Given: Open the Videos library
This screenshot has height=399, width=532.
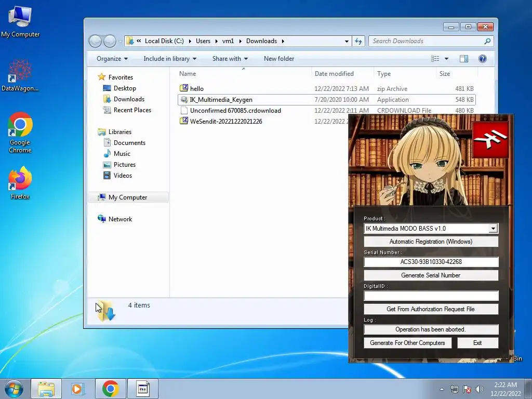Looking at the screenshot, I should pyautogui.click(x=123, y=176).
